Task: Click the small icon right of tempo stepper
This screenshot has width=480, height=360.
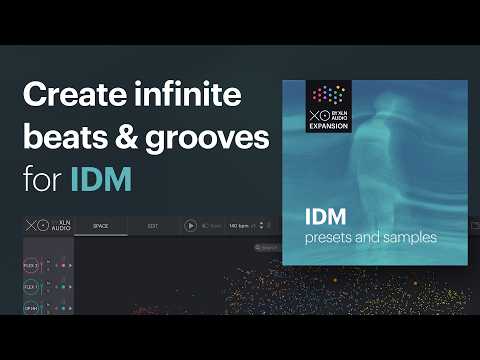Action: tap(269, 226)
